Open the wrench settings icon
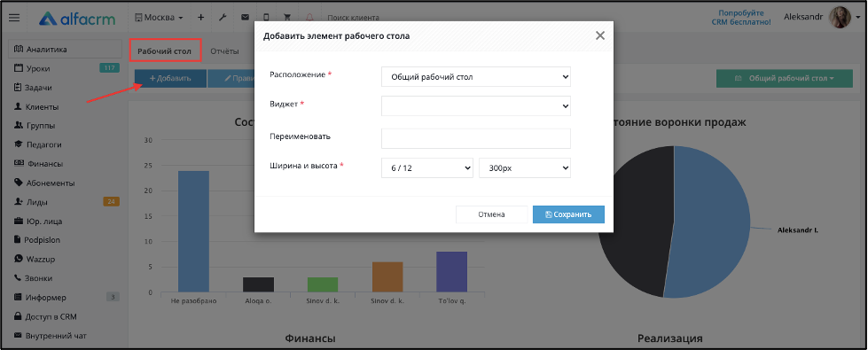Viewport: 868px width, 350px height. point(223,17)
